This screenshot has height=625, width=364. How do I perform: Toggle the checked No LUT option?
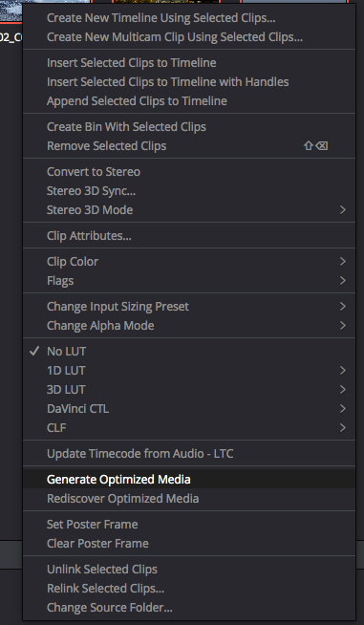click(x=189, y=351)
